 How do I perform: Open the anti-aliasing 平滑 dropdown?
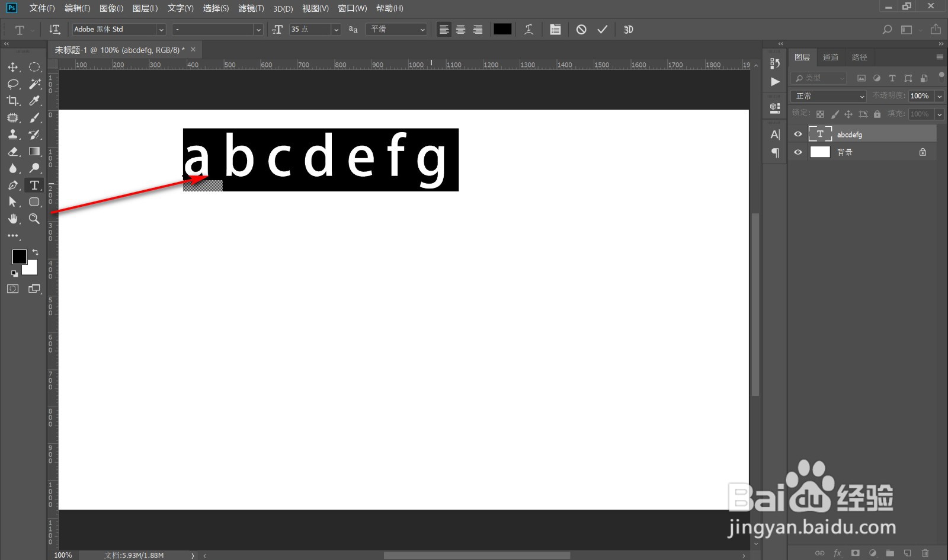(396, 29)
